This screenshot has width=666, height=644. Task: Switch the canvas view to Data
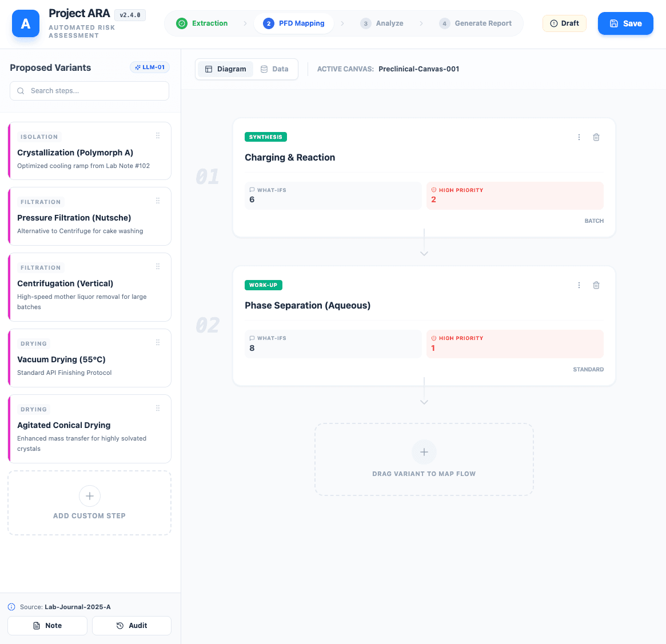point(274,69)
